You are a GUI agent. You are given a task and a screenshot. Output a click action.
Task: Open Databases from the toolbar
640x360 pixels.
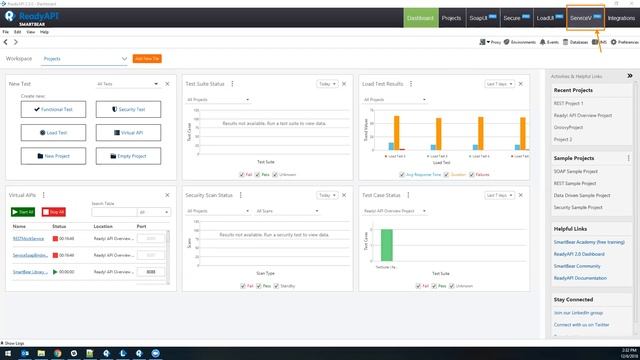click(576, 42)
